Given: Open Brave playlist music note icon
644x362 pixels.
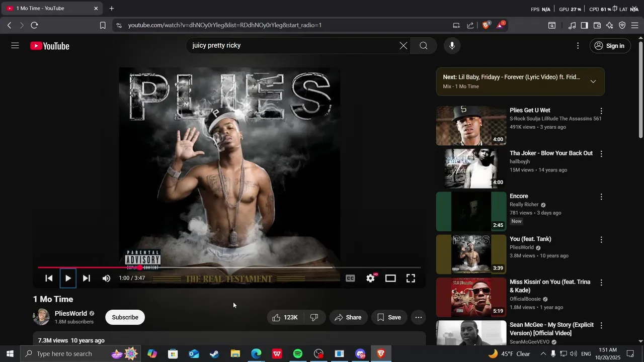Looking at the screenshot, I should point(572,25).
